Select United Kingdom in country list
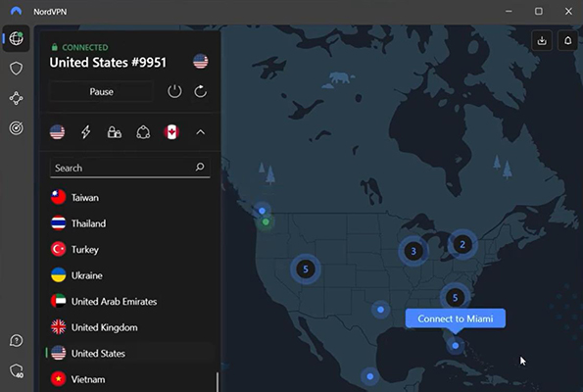Image resolution: width=583 pixels, height=392 pixels. (x=129, y=327)
